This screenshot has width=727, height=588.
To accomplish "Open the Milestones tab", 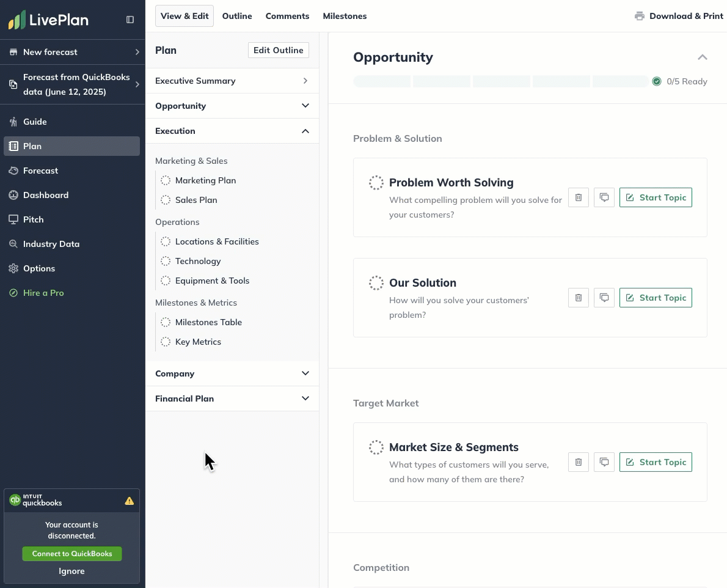I will point(345,16).
